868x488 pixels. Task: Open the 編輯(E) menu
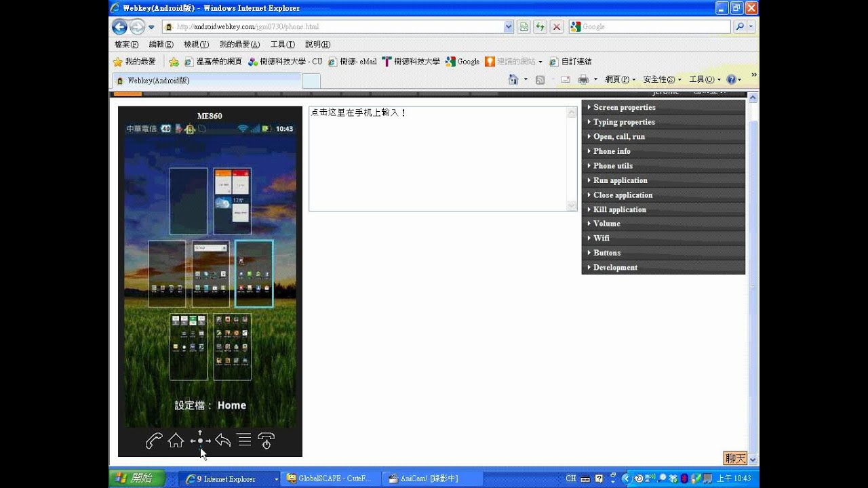161,44
